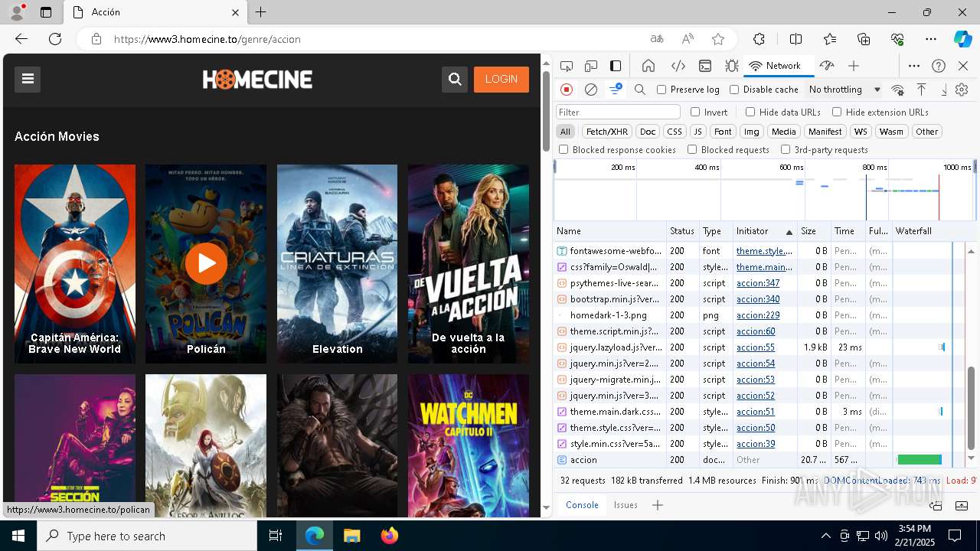Image resolution: width=980 pixels, height=551 pixels.
Task: Sort by the Waterfall column header
Action: 934,231
